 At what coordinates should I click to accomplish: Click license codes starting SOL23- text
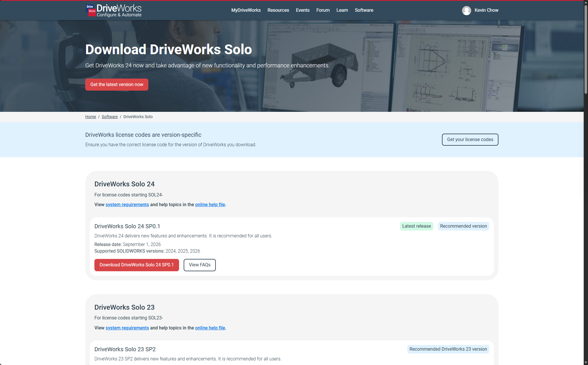click(x=129, y=318)
